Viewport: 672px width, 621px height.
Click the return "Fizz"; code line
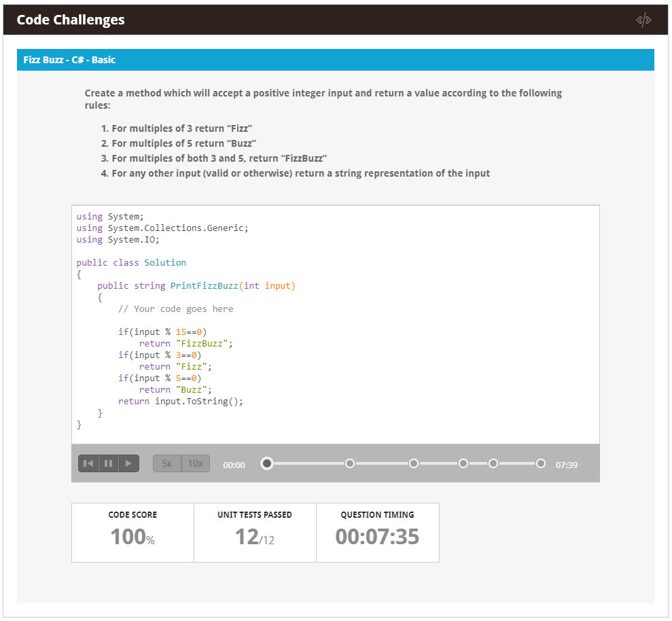[175, 367]
